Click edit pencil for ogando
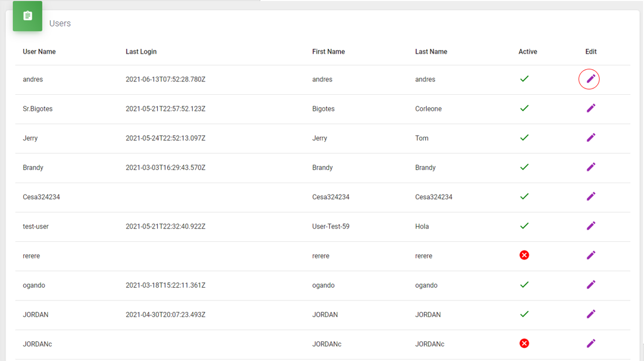 [590, 285]
